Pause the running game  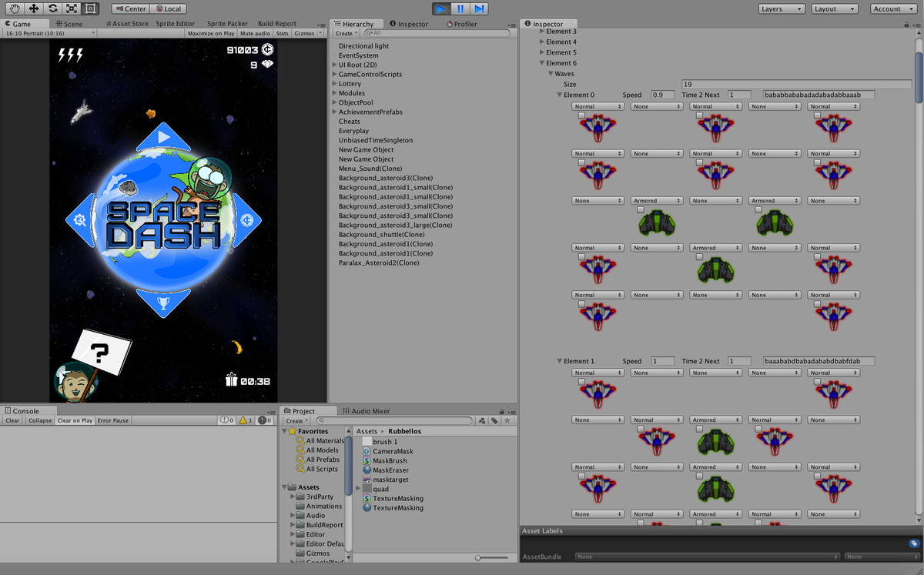click(460, 8)
